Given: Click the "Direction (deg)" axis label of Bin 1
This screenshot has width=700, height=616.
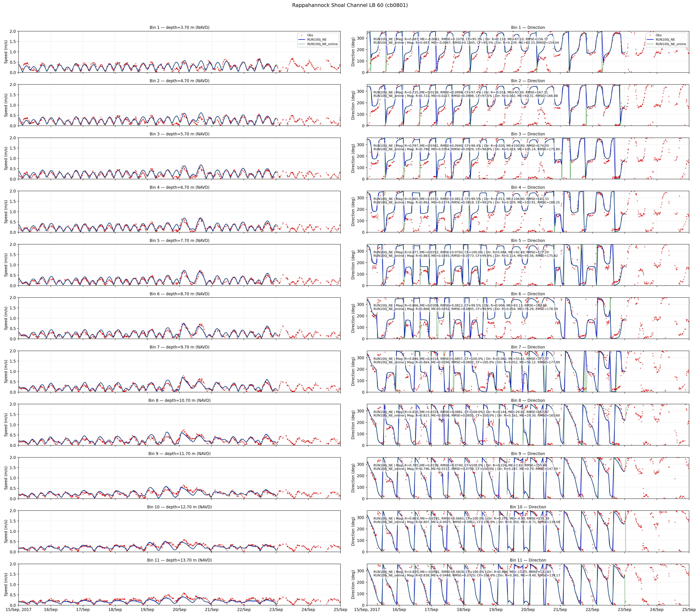Looking at the screenshot, I should [x=353, y=52].
